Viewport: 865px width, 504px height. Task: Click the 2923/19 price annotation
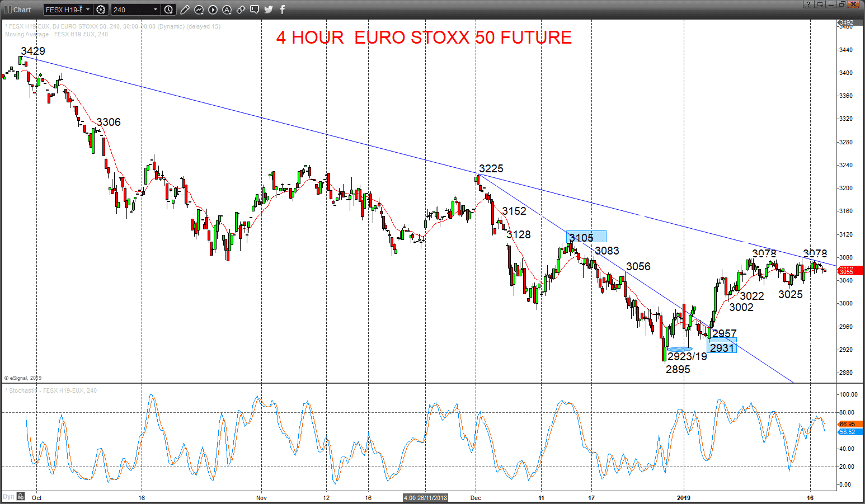pyautogui.click(x=687, y=356)
